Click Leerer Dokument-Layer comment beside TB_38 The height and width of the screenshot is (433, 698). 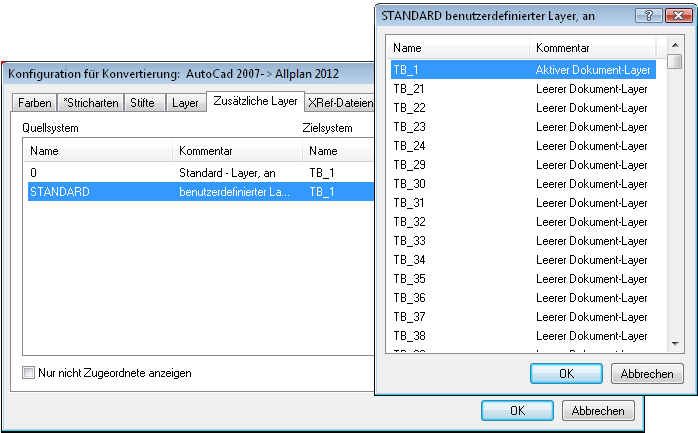pyautogui.click(x=592, y=336)
